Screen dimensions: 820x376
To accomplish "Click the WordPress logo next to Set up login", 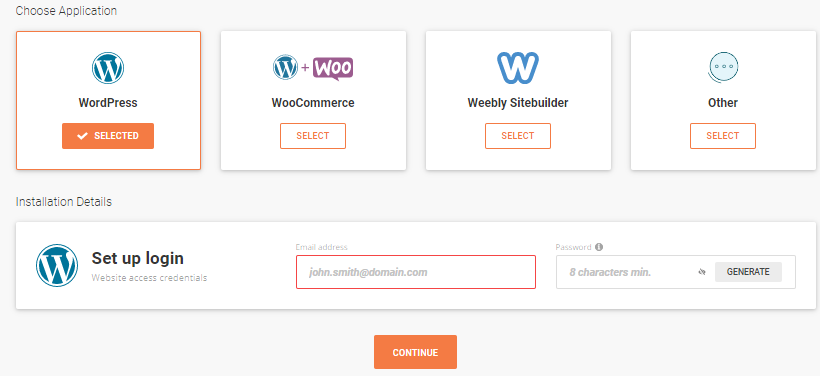I will coord(57,265).
